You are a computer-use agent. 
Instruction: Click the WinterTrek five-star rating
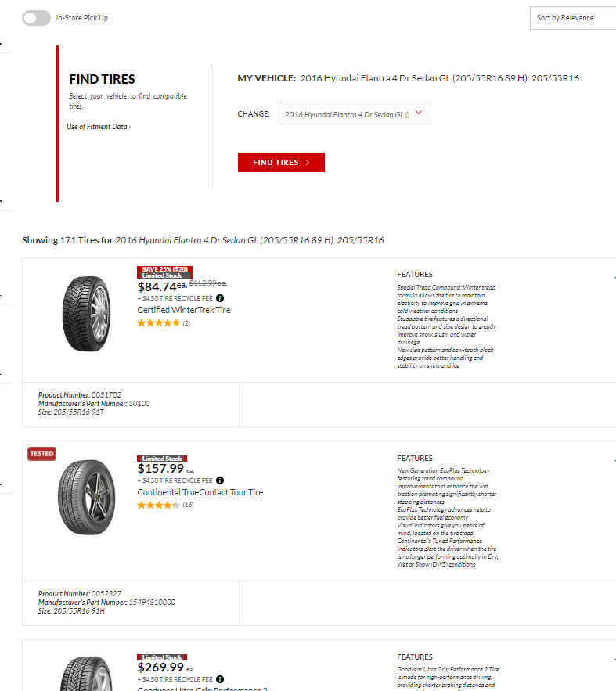point(158,323)
